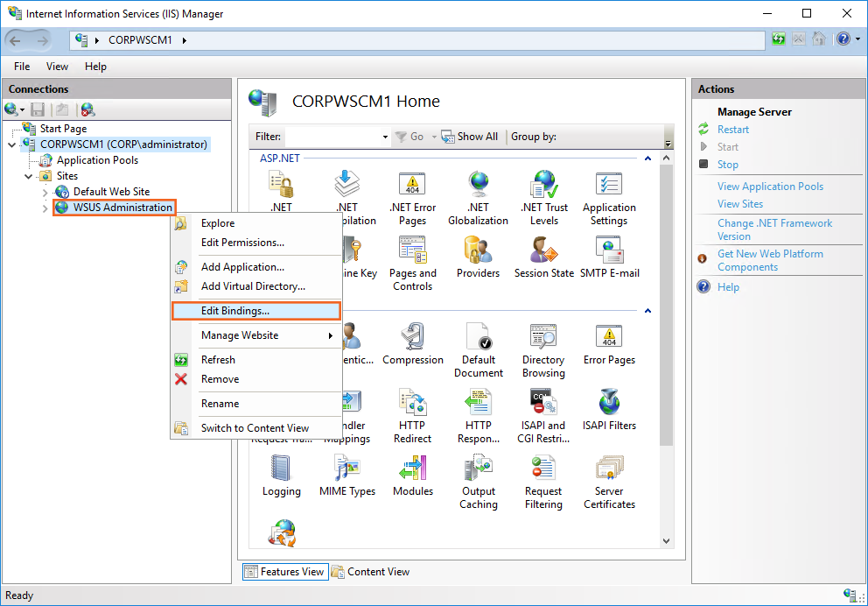Image resolution: width=868 pixels, height=606 pixels.
Task: Open the Application Settings icon
Action: coord(609,197)
